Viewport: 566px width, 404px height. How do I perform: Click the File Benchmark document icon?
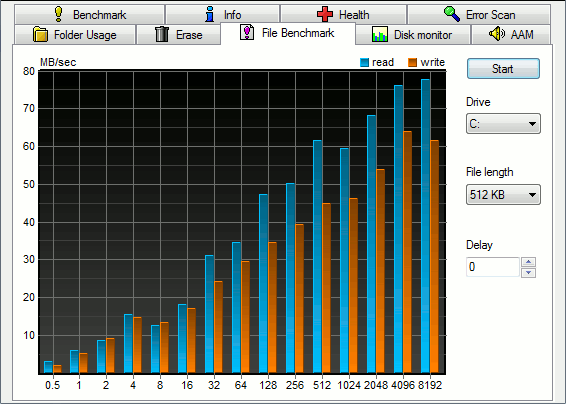(x=247, y=32)
